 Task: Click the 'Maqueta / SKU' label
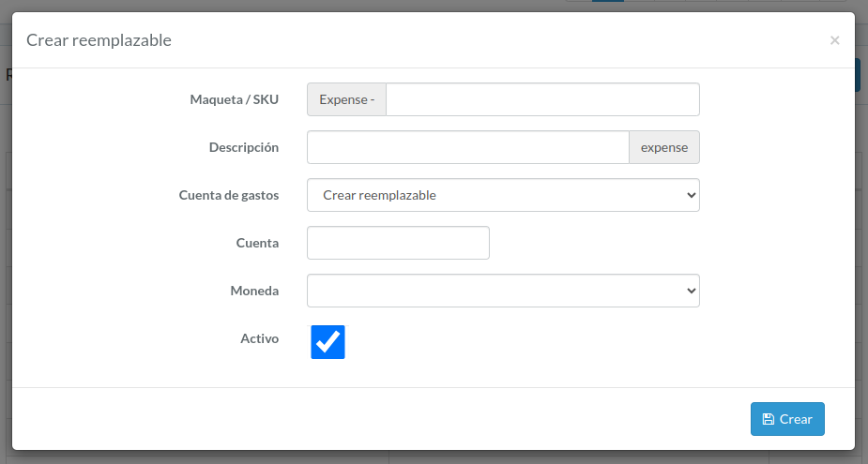click(235, 99)
